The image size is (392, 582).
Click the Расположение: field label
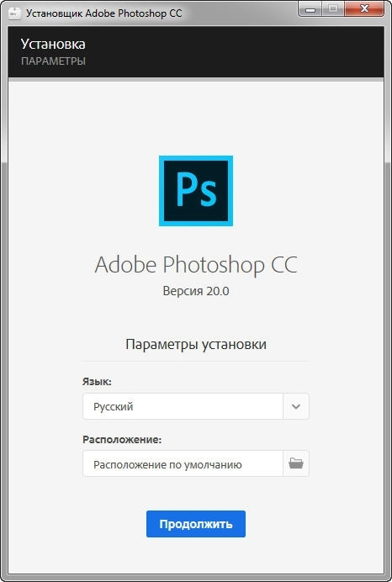point(122,440)
